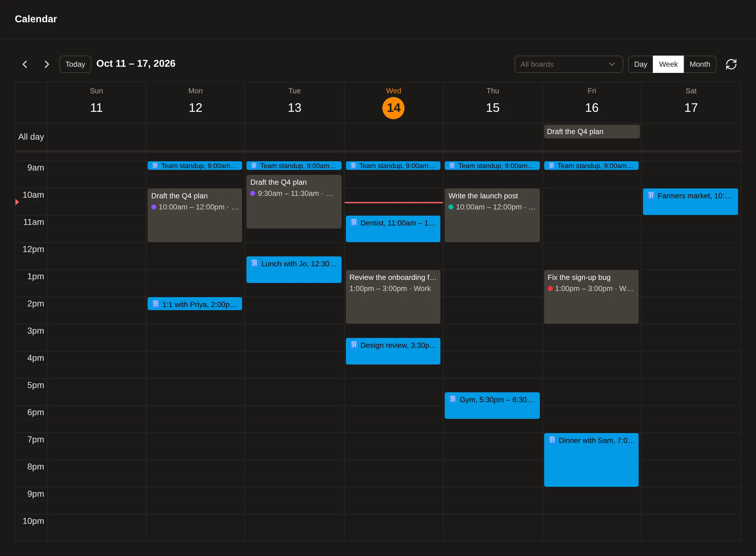Click the Google Calendar icon on the Dentist event
Viewport: 756px width, 556px height.
pyautogui.click(x=354, y=223)
